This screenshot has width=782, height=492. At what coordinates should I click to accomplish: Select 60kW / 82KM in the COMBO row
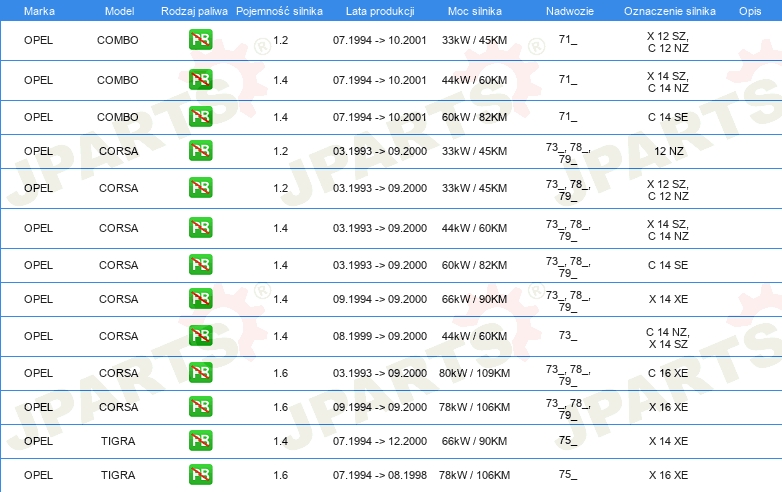[x=474, y=117]
